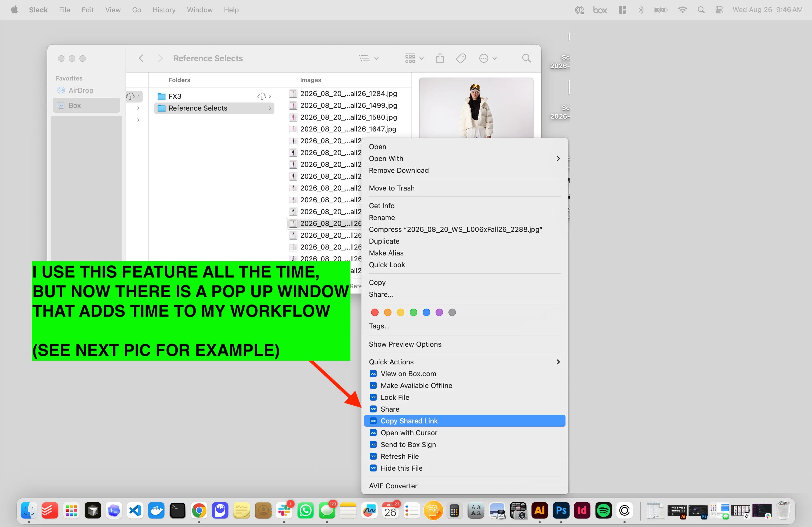This screenshot has height=527, width=812.
Task: Launch Visual Studio Code from the dock
Action: coord(135,510)
